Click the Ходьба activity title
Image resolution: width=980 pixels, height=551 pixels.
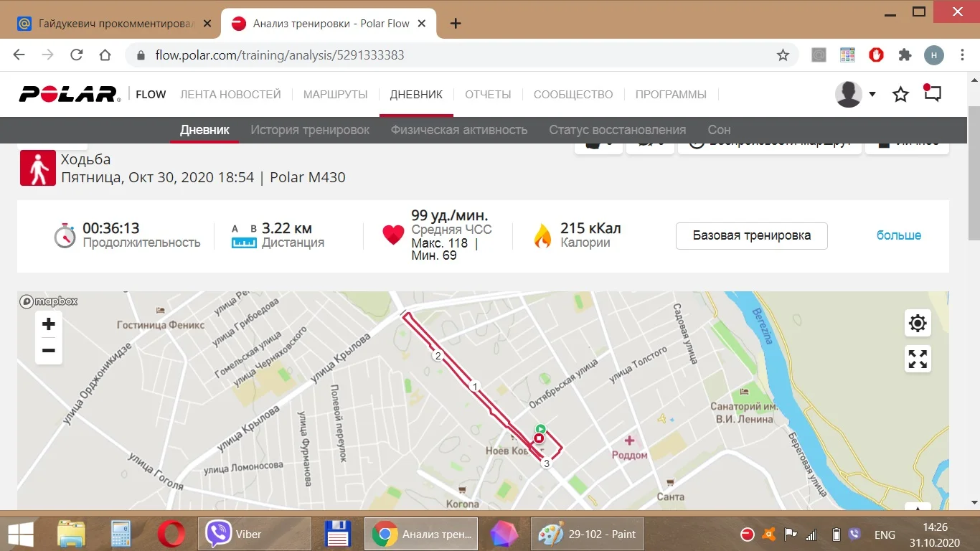[86, 159]
